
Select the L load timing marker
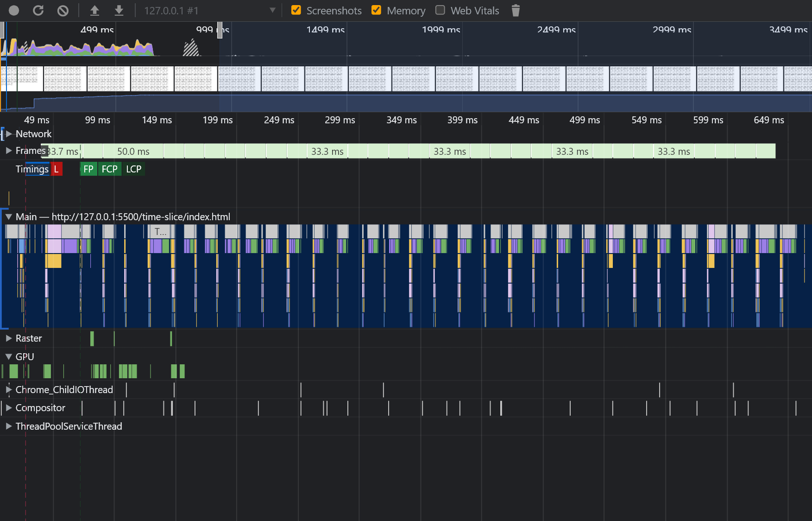(x=57, y=169)
